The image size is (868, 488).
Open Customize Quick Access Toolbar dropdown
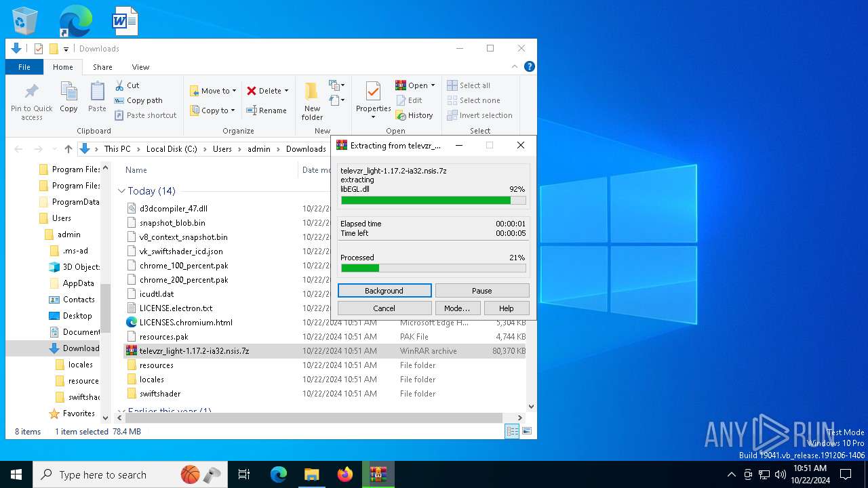[66, 49]
